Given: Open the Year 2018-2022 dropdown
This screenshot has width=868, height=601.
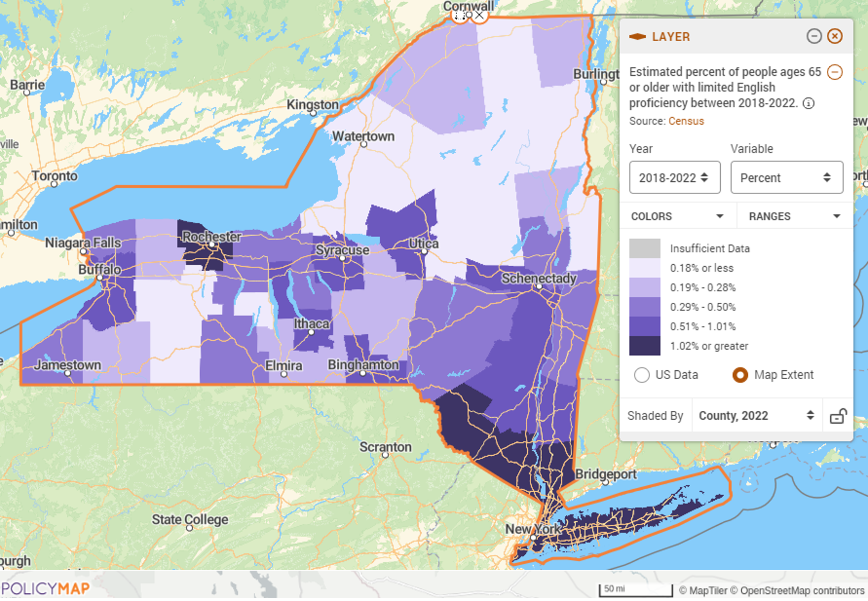Looking at the screenshot, I should tap(675, 178).
